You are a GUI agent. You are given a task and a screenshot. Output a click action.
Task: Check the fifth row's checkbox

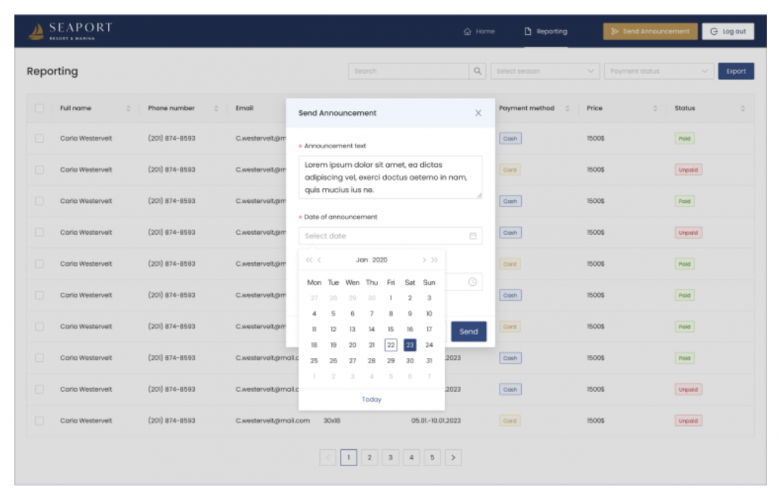click(39, 264)
